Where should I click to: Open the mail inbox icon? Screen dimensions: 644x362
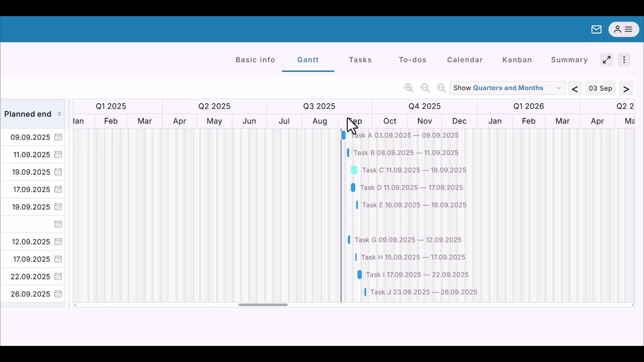(x=596, y=30)
